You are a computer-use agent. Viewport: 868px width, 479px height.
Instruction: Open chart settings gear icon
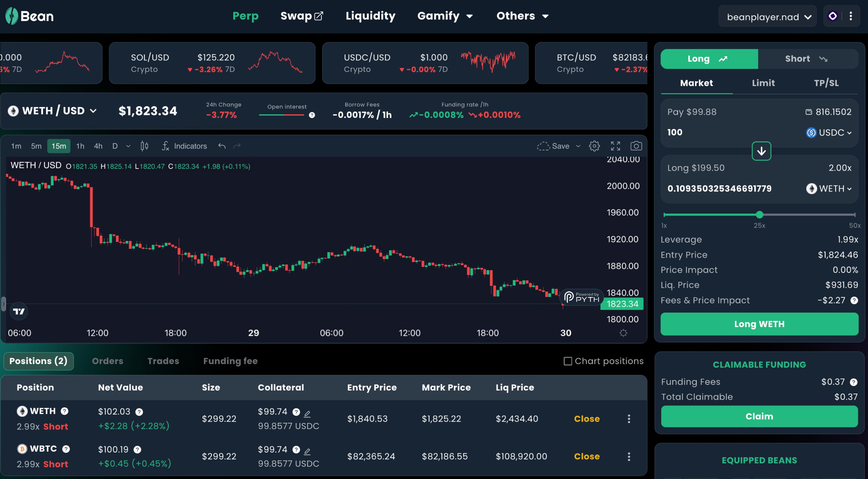coord(594,146)
